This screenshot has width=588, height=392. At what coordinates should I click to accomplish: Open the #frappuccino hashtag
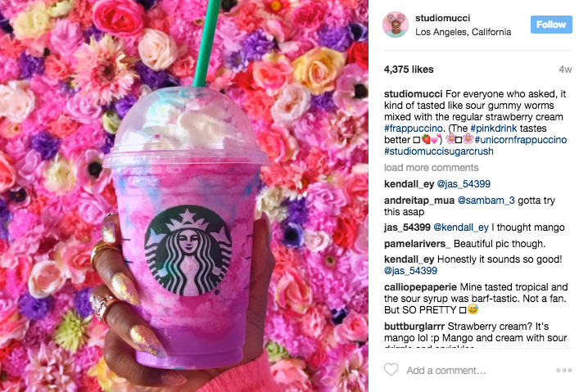pyautogui.click(x=414, y=128)
